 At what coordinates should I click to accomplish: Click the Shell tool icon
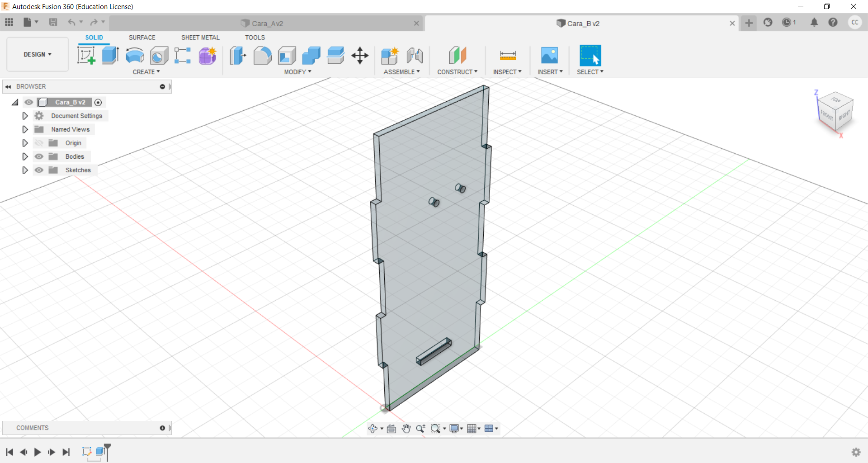tap(287, 56)
